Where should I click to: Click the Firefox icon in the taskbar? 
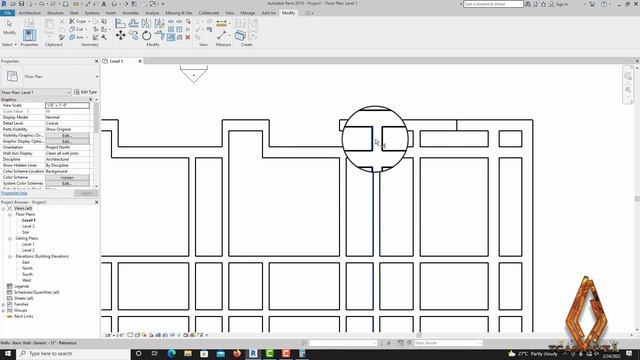pyautogui.click(x=237, y=353)
